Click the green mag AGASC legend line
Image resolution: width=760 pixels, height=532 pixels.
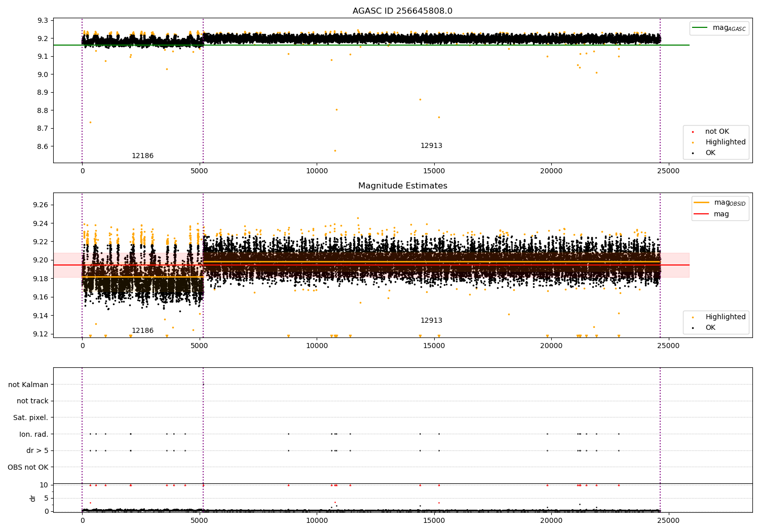[701, 28]
